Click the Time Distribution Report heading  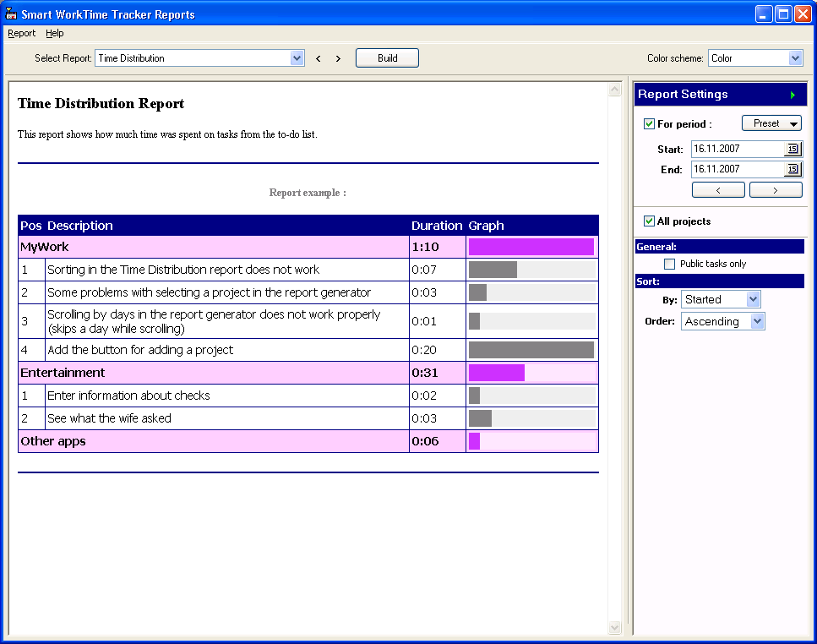(101, 104)
